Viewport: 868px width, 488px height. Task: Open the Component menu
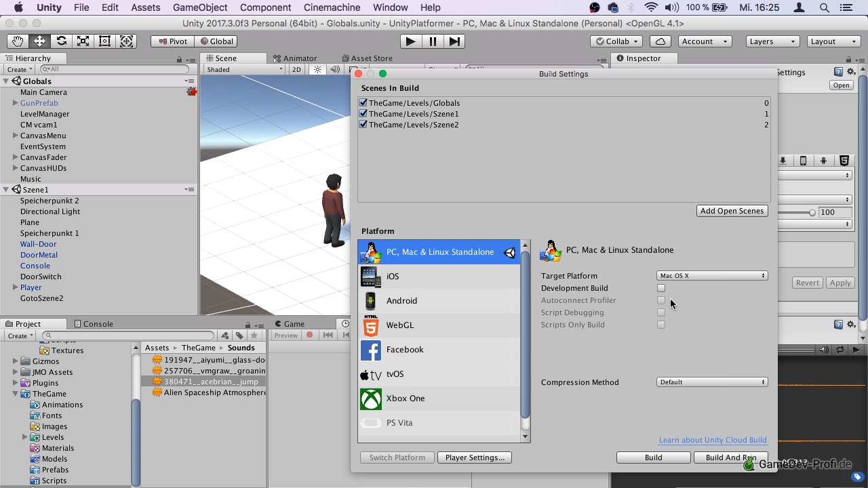point(265,7)
